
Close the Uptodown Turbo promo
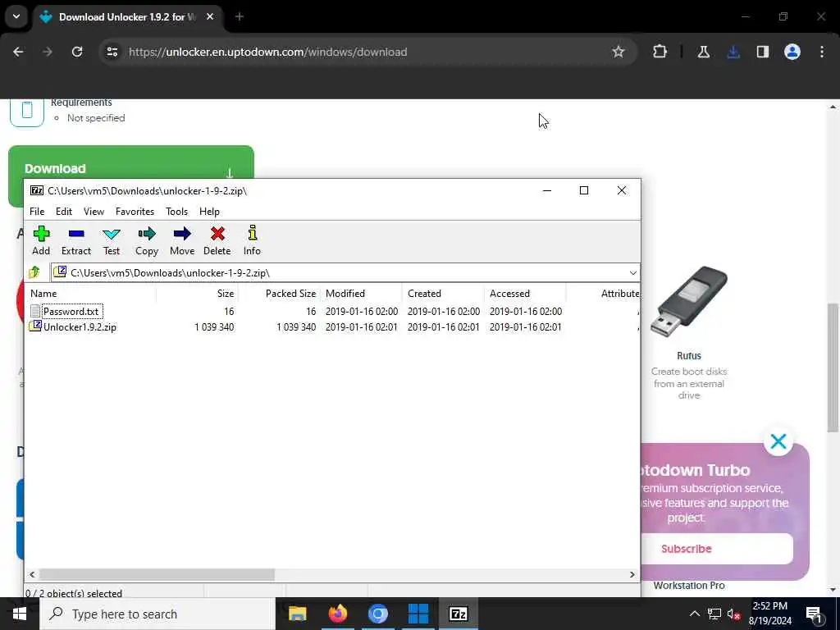(x=778, y=441)
